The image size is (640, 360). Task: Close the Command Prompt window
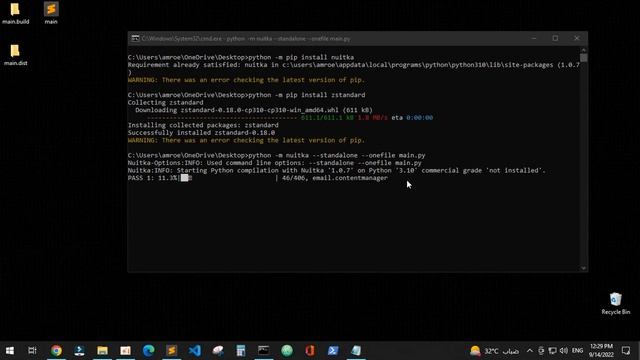(x=576, y=38)
